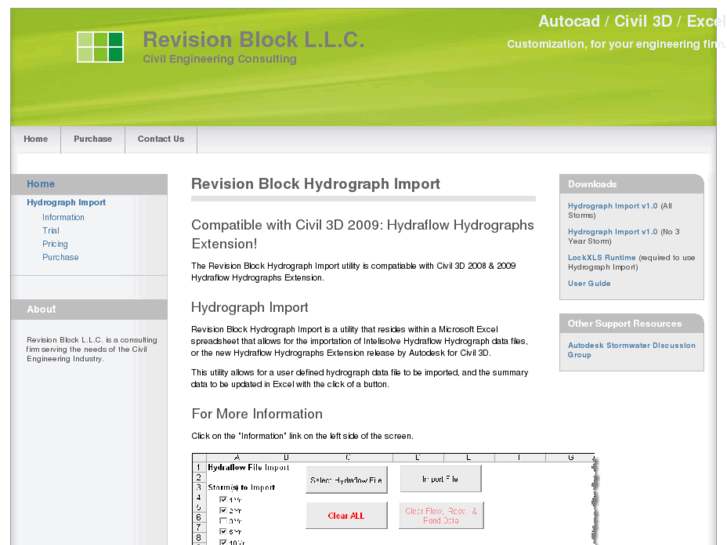This screenshot has width=727, height=545.
Task: Click the 'Other Support Resources' panel header
Action: [631, 324]
